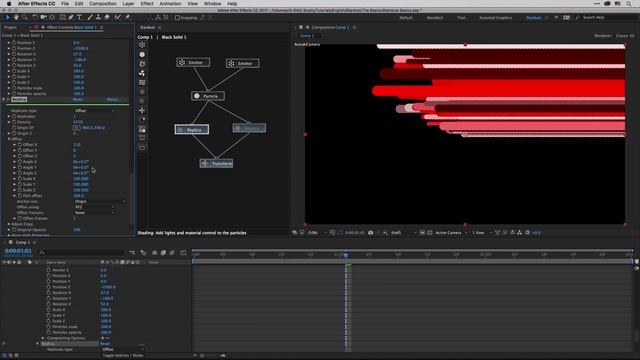Open the File menu
Viewport: 640px width, 360px height.
(65, 4)
